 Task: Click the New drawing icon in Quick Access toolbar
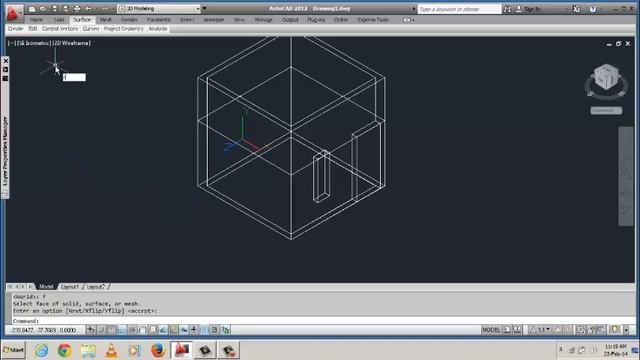tap(32, 9)
